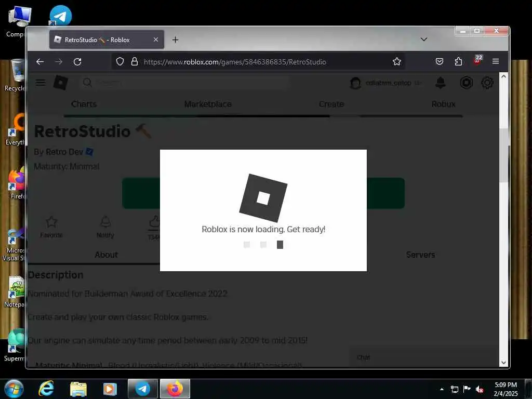The image size is (532, 399).
Task: Open the Retro Dev creator link
Action: coord(64,152)
